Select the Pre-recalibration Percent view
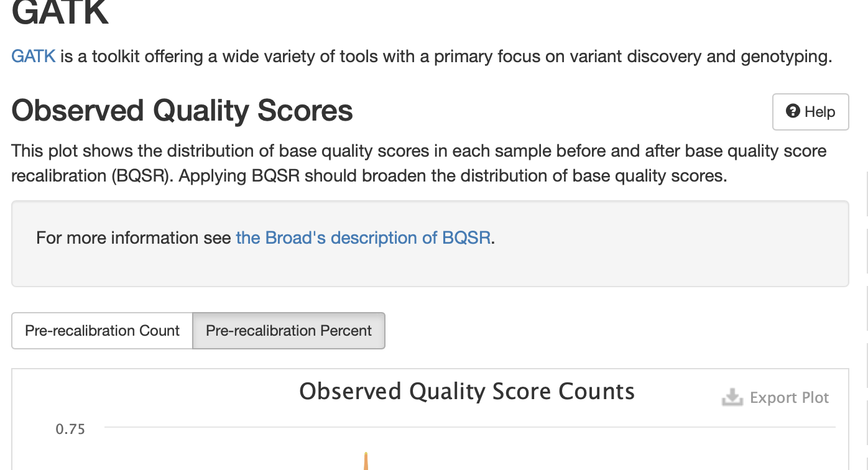 tap(289, 331)
